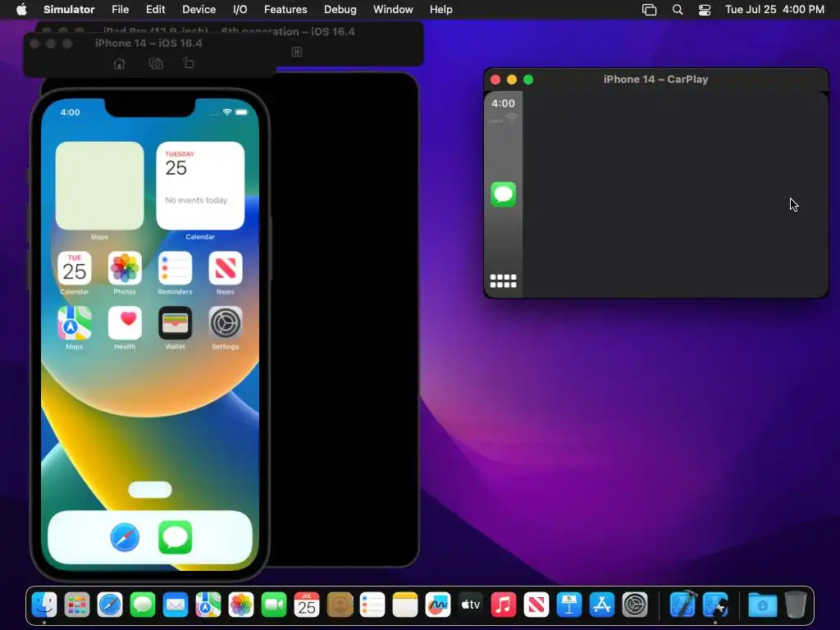
Task: Open the I/O menu
Action: click(x=240, y=10)
